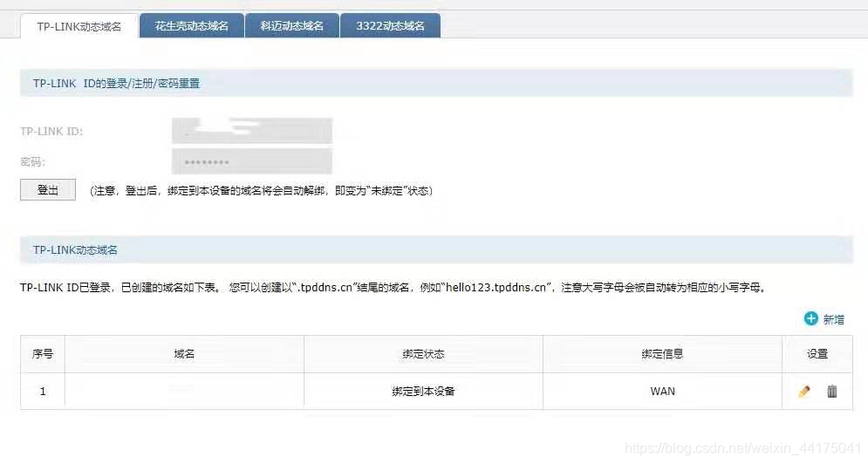The height and width of the screenshot is (464, 868).
Task: Switch to the TP-LINK动态域名 tab
Action: click(x=79, y=26)
